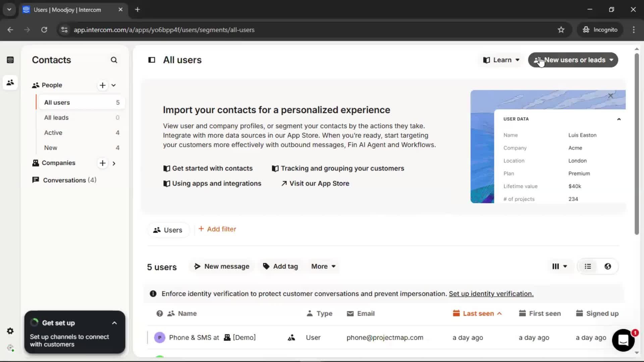The height and width of the screenshot is (362, 644).
Task: Open a new browser tab
Action: pos(138,10)
